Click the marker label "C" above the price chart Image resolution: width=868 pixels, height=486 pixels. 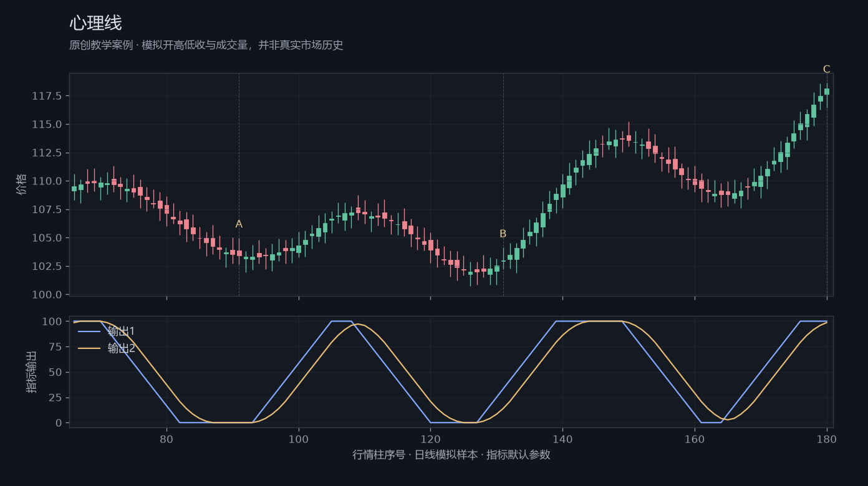coord(827,69)
